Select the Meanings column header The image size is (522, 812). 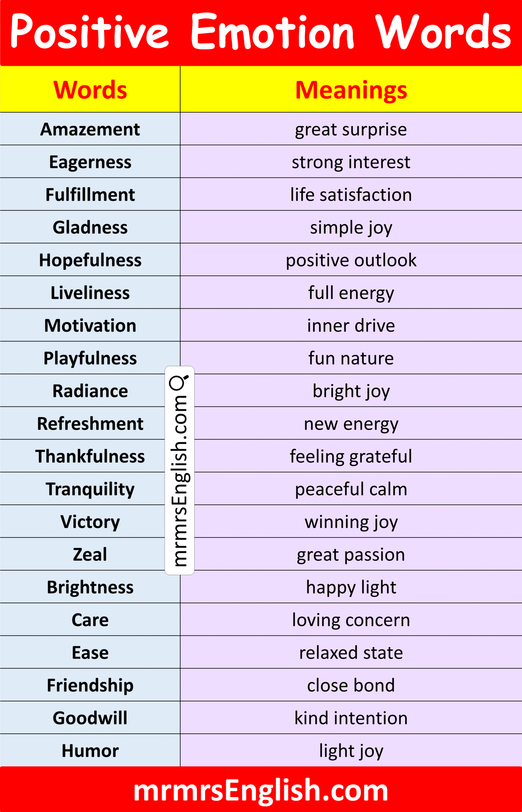(x=351, y=90)
